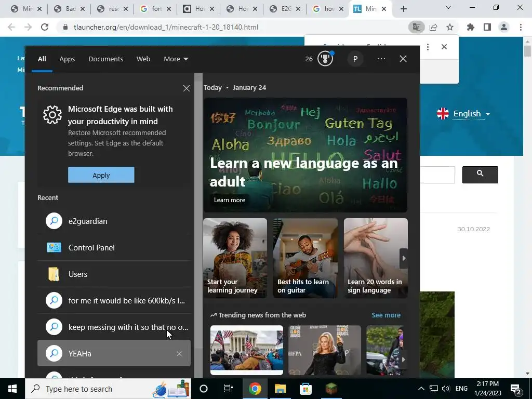Switch to the E2G browser tab
Viewport: 532px width, 399px height.
click(x=284, y=9)
